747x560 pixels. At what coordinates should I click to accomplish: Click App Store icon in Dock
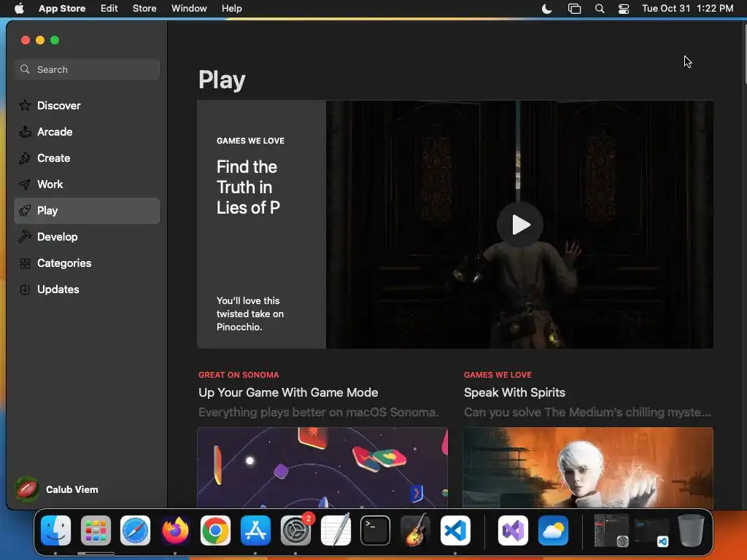pyautogui.click(x=255, y=530)
